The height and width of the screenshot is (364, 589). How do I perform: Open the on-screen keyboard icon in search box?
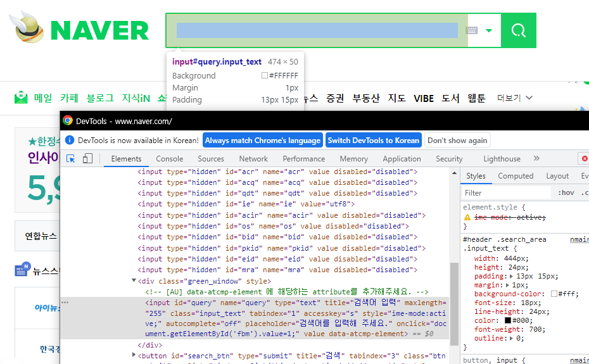click(472, 30)
